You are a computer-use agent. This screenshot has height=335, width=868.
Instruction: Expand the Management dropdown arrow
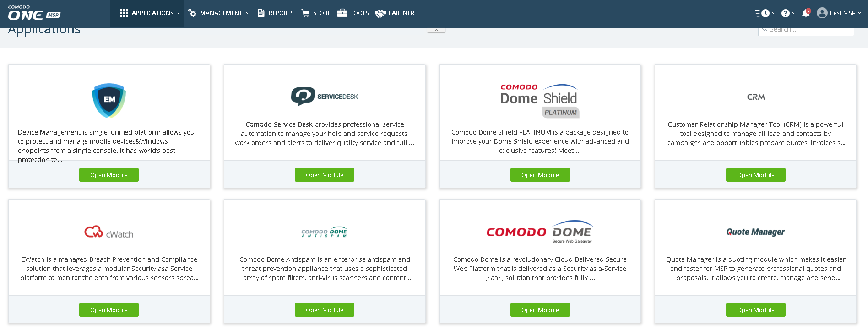pos(248,13)
